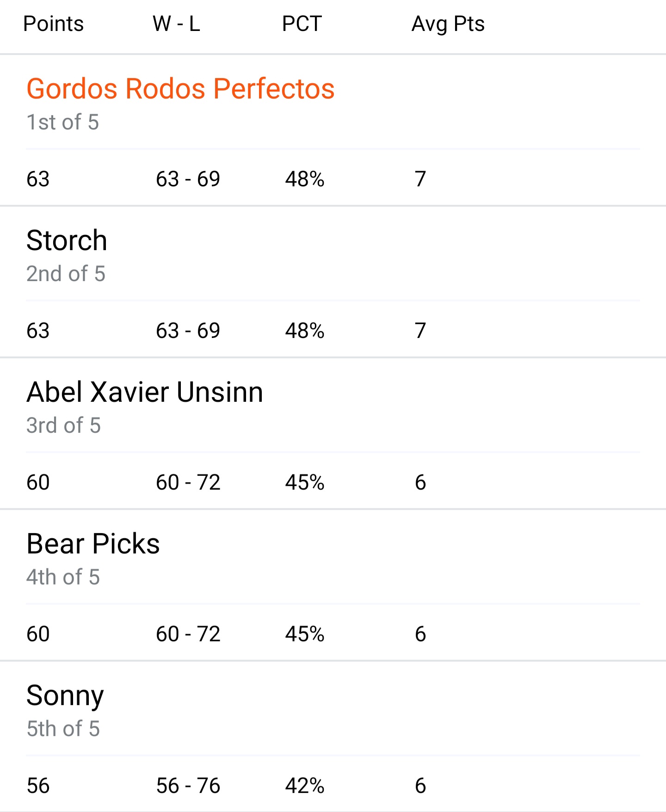The image size is (666, 812).
Task: Click the "4th of 5" rank label
Action: [63, 577]
